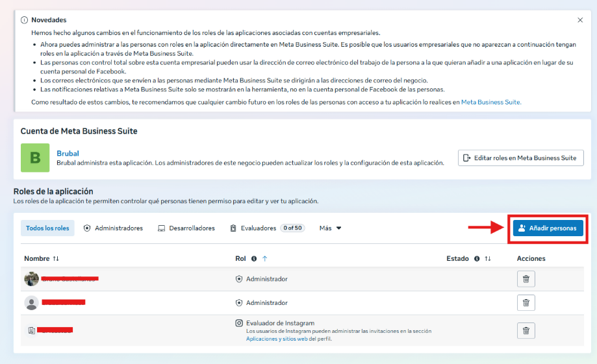Click the Rol column info icon
This screenshot has height=364, width=597.
(x=254, y=259)
